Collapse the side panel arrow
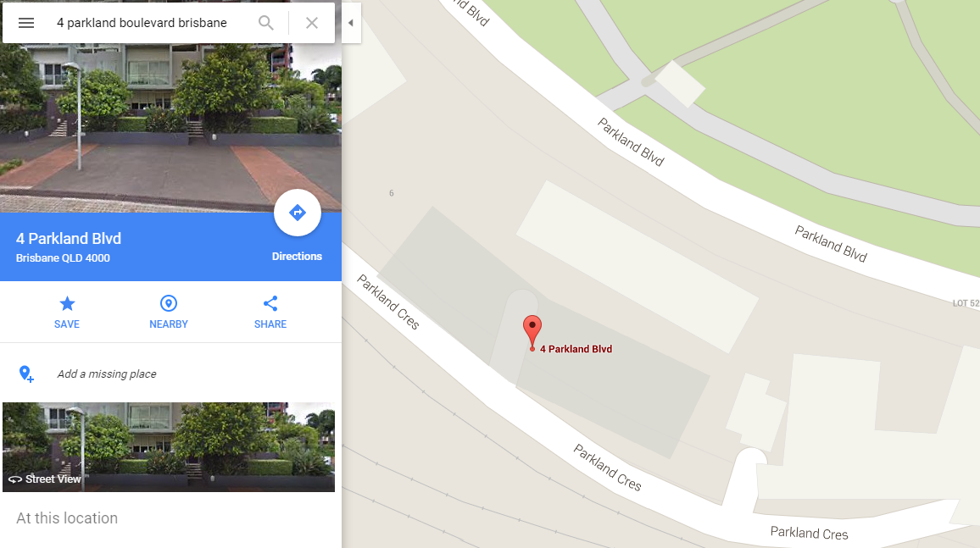Screen dimensions: 980x548 pos(351,23)
